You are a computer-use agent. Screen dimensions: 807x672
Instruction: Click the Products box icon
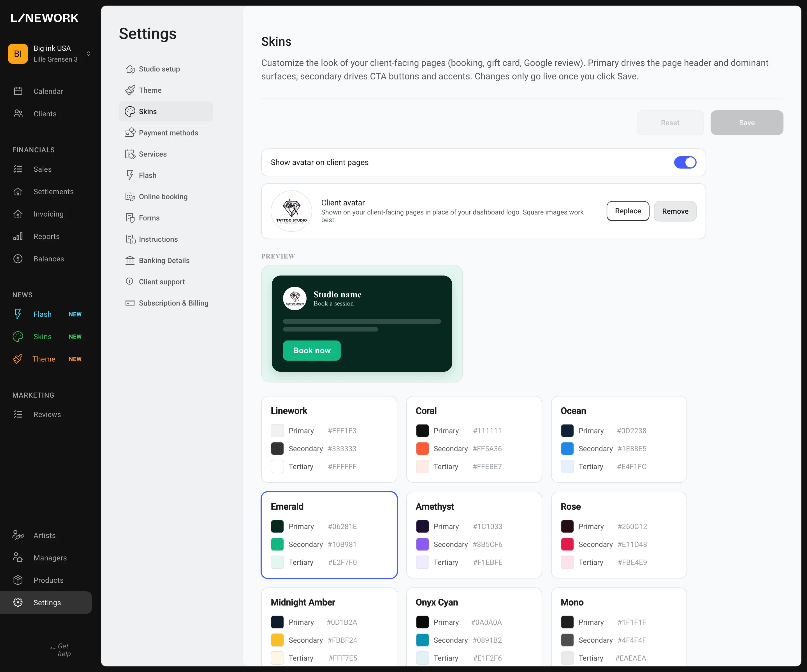tap(18, 580)
